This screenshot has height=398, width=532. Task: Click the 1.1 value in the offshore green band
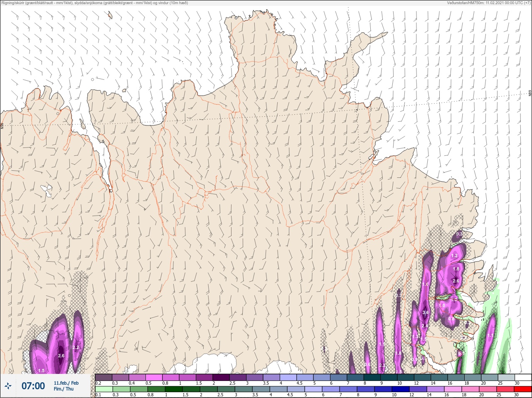pos(490,336)
